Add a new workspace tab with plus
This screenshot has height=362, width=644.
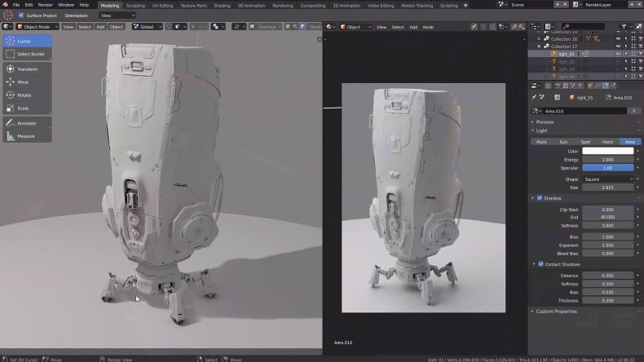(x=465, y=6)
